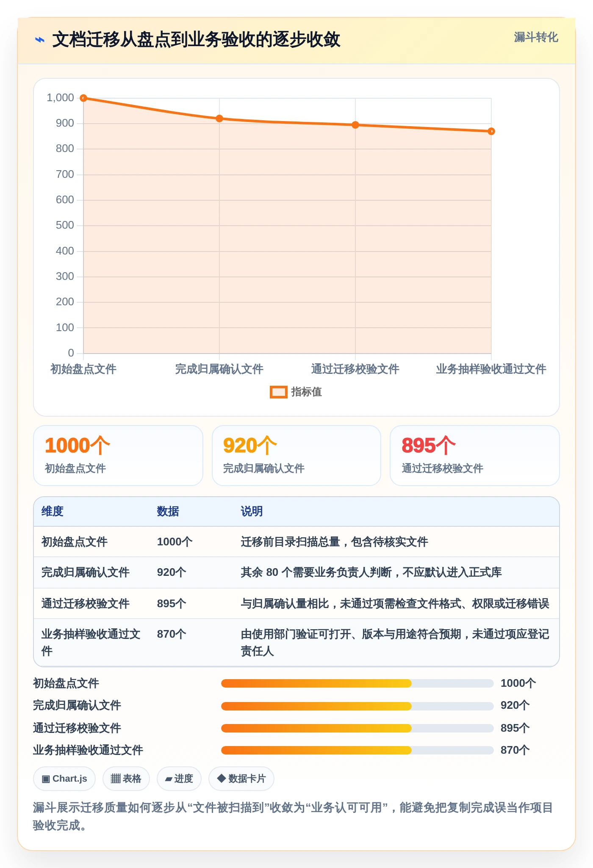Screen dimensions: 593x868
Task: Toggle the 指标值 legend color box
Action: [278, 392]
